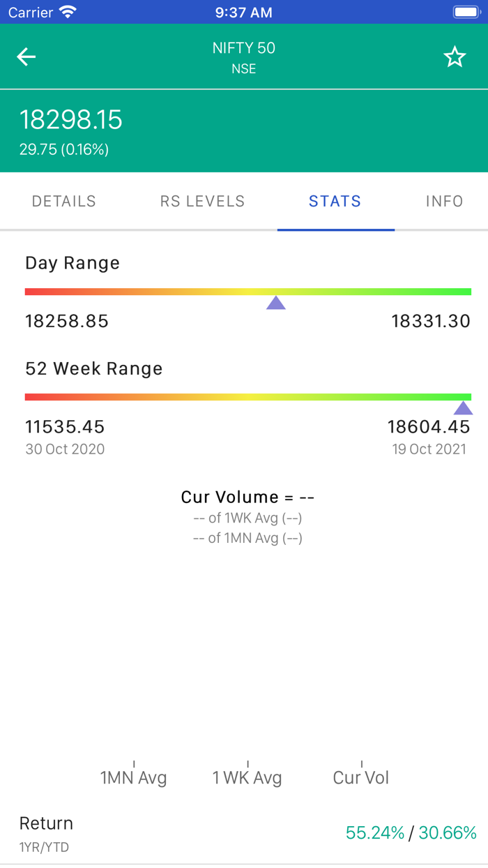This screenshot has height=868, width=488.
Task: Tap the back arrow icon
Action: pyautogui.click(x=26, y=57)
